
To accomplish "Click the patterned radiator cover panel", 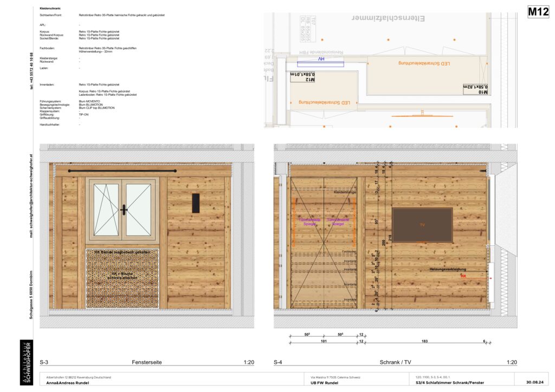I will coord(122,278).
